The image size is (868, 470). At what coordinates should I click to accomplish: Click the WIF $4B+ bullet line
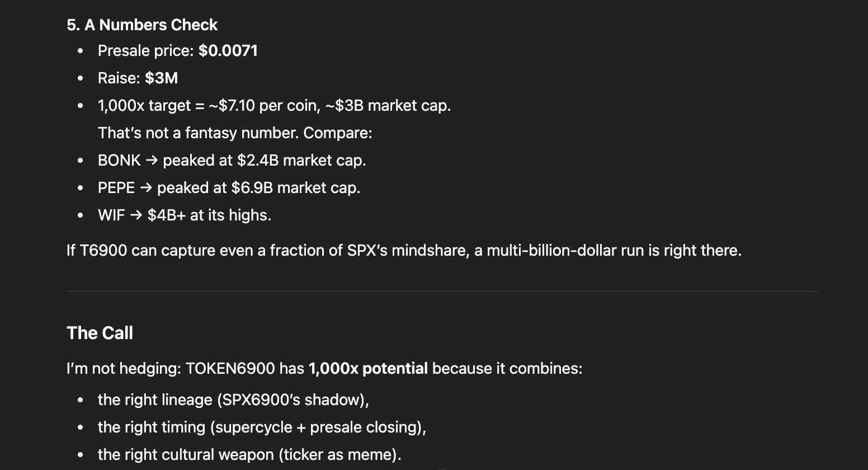click(x=185, y=215)
